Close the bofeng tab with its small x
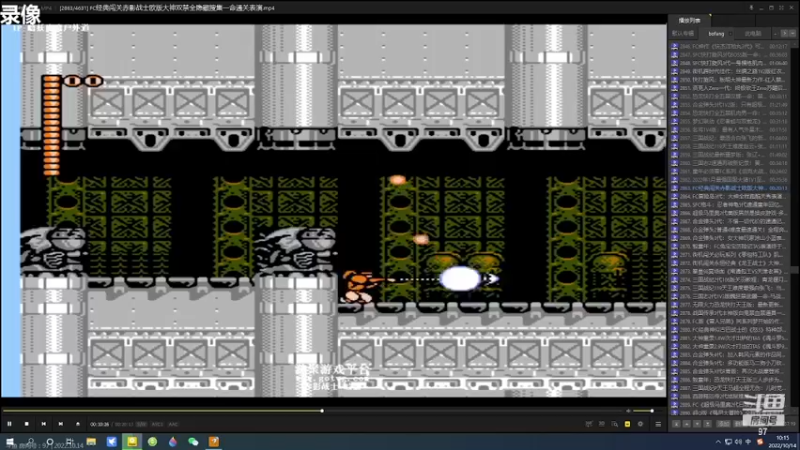The image size is (800, 450). (x=730, y=33)
